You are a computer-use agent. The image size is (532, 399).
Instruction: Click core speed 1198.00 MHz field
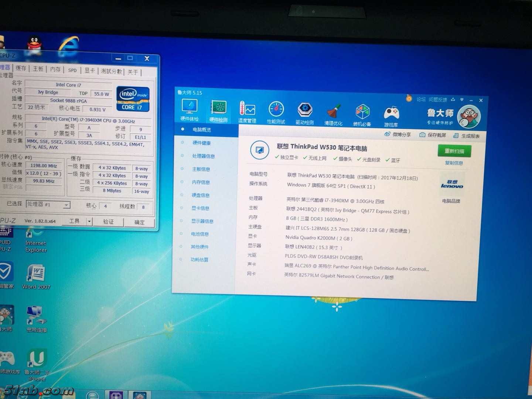pos(44,166)
